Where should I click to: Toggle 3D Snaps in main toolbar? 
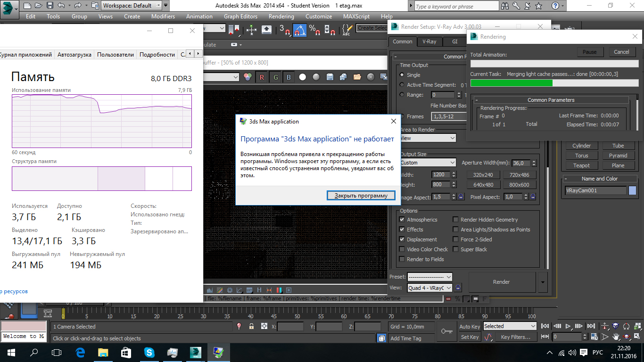(284, 30)
